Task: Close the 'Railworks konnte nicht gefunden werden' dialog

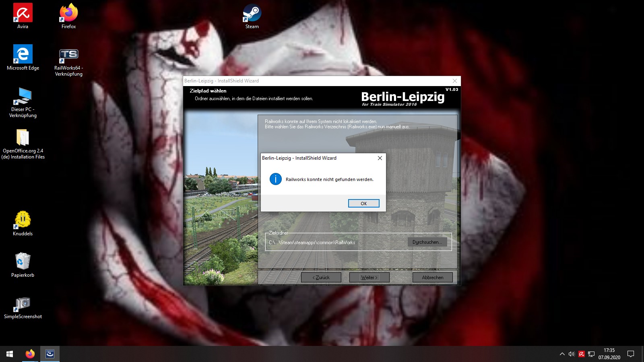Action: 380,158
